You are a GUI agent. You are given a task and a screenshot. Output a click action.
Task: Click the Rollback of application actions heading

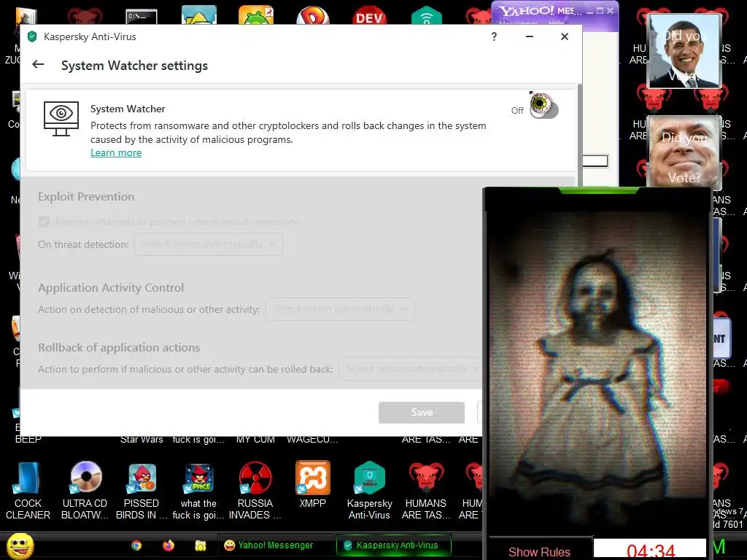(x=119, y=348)
